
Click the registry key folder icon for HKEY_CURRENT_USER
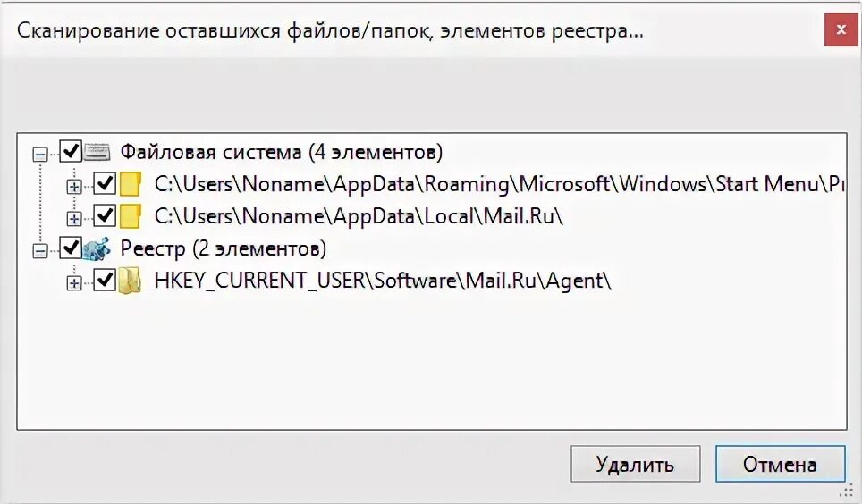(x=130, y=281)
